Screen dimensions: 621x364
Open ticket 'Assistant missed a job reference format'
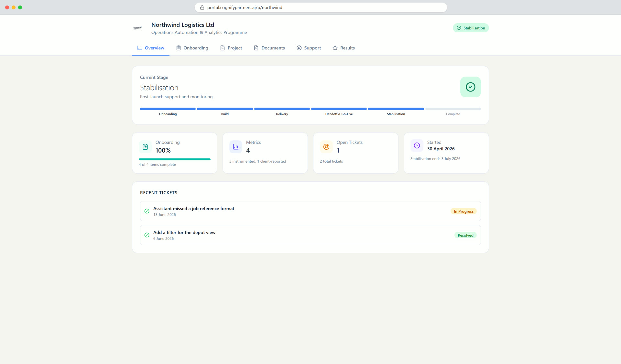310,211
